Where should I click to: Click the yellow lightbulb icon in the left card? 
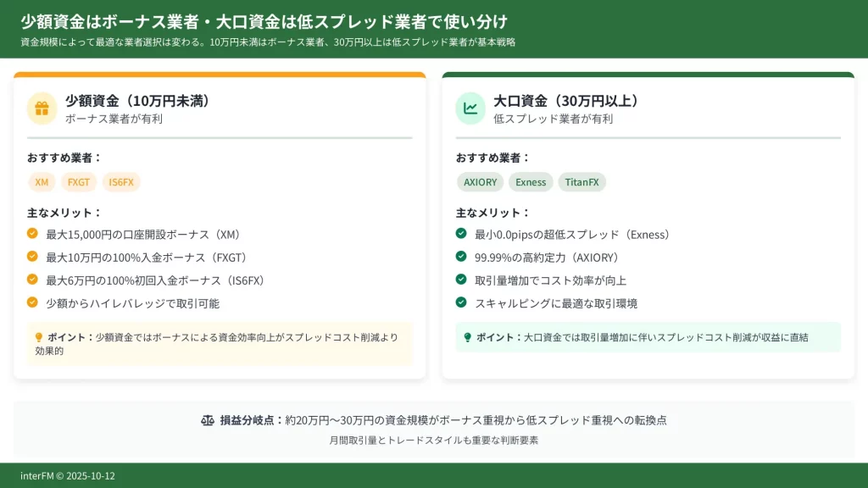(x=39, y=337)
